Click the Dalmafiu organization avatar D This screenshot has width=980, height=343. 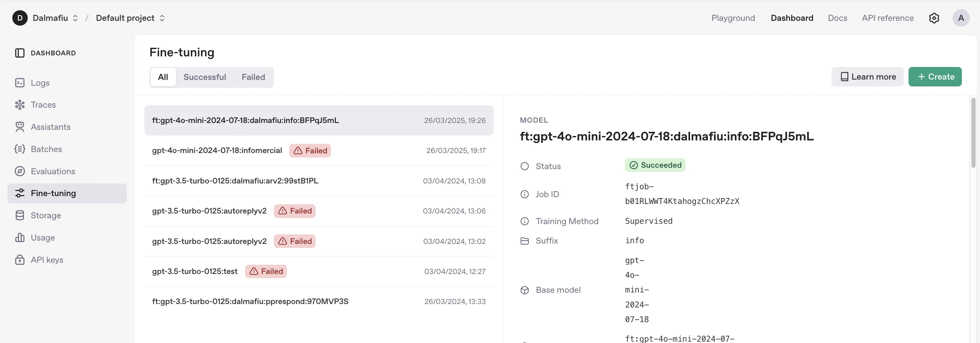coord(20,18)
